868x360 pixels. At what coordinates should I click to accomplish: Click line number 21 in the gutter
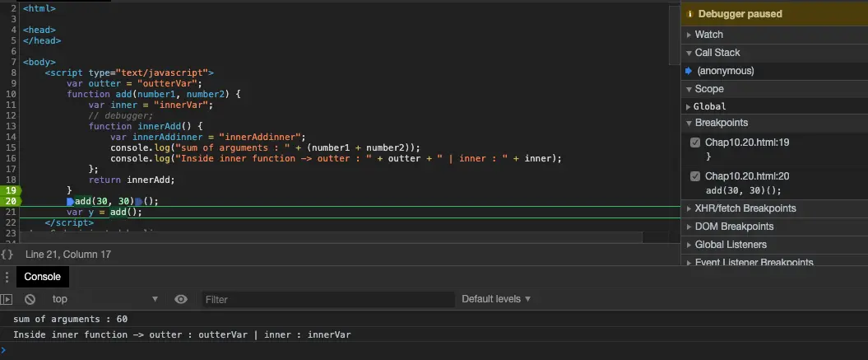tap(11, 212)
